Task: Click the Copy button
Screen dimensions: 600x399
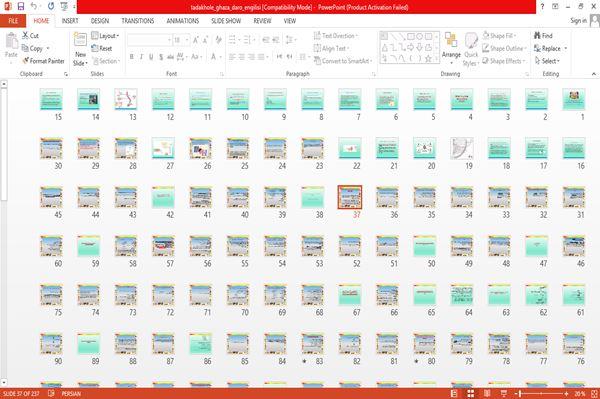Action: pos(33,48)
